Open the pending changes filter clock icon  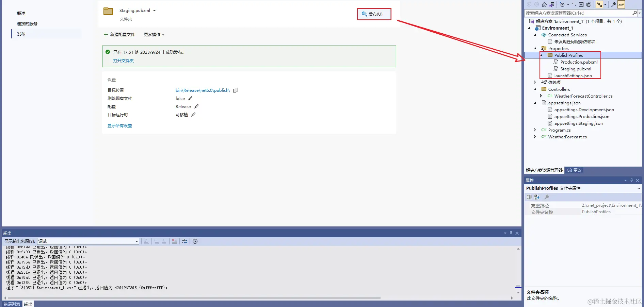pos(562,4)
